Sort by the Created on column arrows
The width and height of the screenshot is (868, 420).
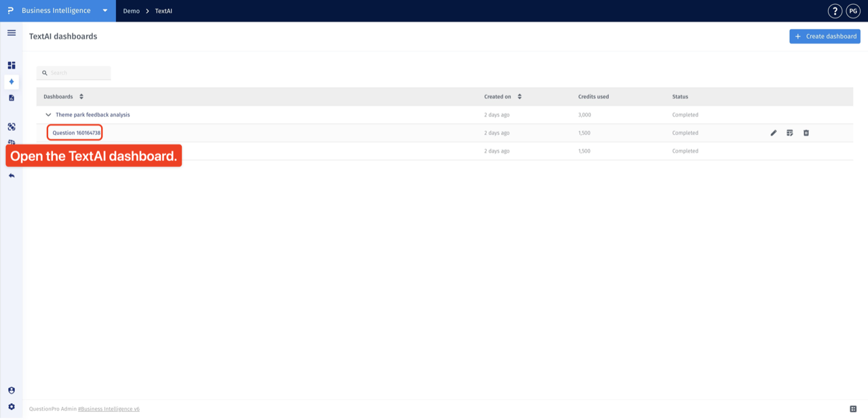pyautogui.click(x=519, y=97)
